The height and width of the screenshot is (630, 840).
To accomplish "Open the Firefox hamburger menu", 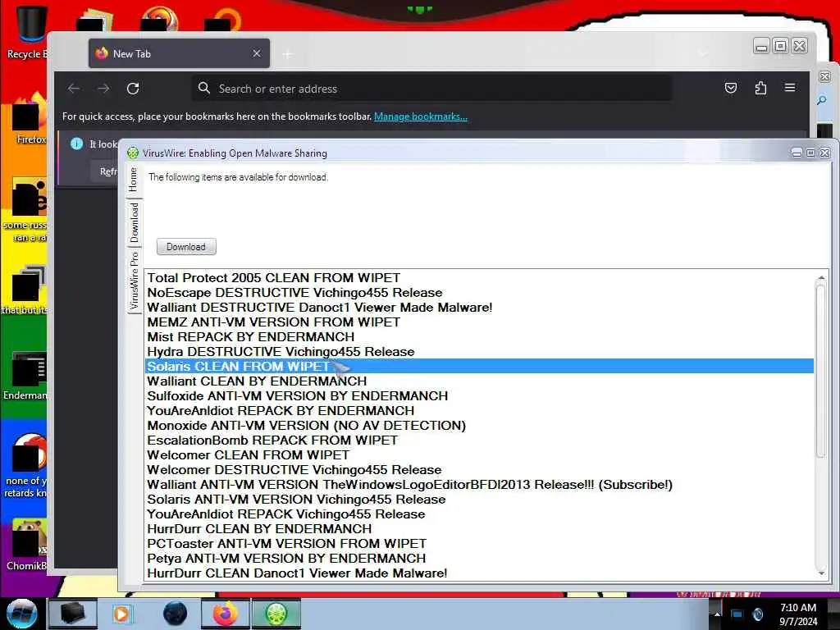I will (x=790, y=87).
